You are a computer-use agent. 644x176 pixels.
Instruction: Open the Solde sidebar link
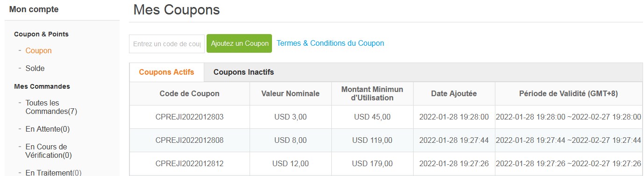(x=35, y=68)
